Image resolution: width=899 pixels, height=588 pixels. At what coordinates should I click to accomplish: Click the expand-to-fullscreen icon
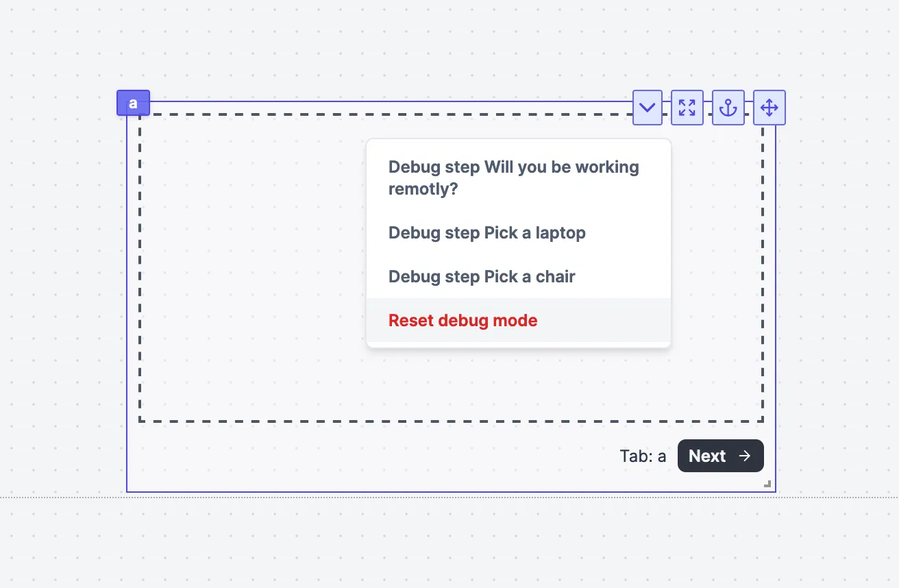click(x=687, y=108)
